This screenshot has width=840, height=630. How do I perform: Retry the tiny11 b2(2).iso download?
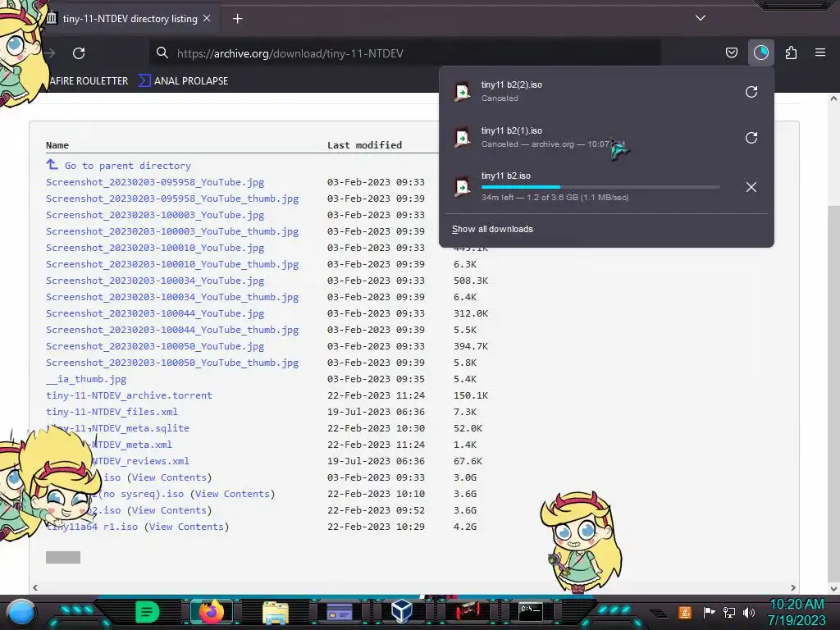click(751, 92)
